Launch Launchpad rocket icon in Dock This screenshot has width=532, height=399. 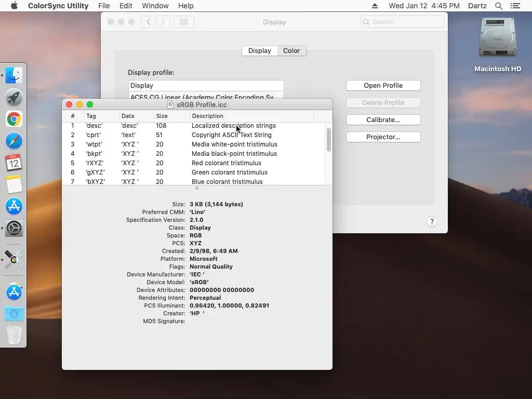tap(14, 97)
